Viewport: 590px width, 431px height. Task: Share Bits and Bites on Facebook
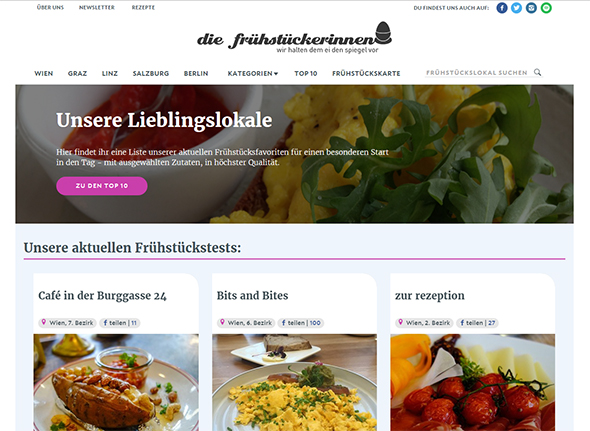(x=301, y=323)
